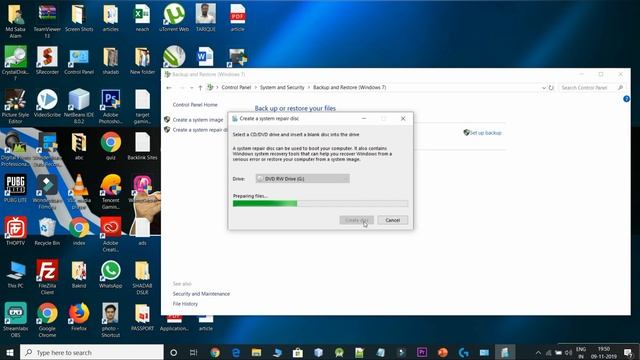Viewport: 640px width, 360px height.
Task: Click Backup and Restore (Windows 7) breadcrumb
Action: point(349,87)
